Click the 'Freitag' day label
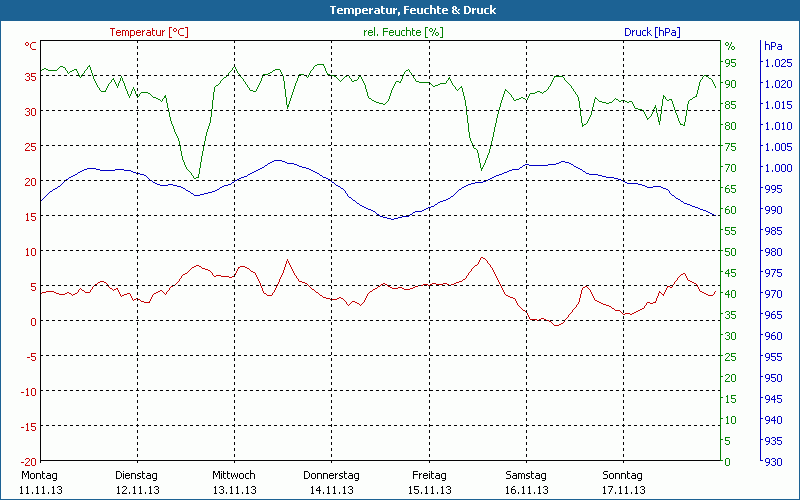Viewport: 800px width, 500px height. 429,475
